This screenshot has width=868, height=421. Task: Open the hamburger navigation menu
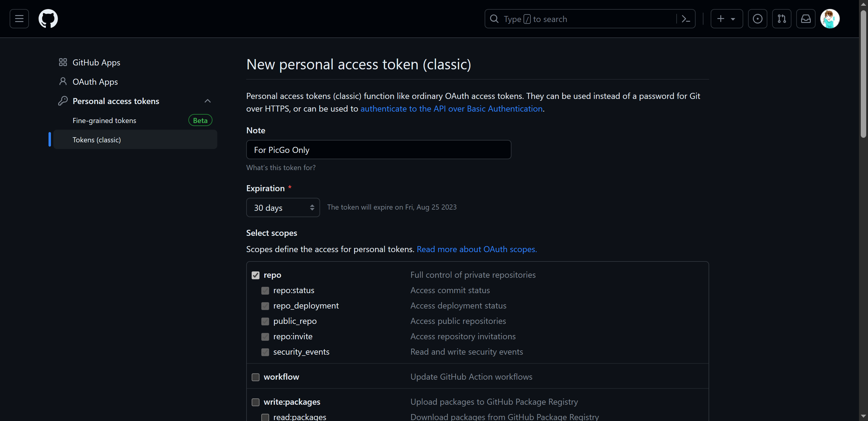point(19,18)
